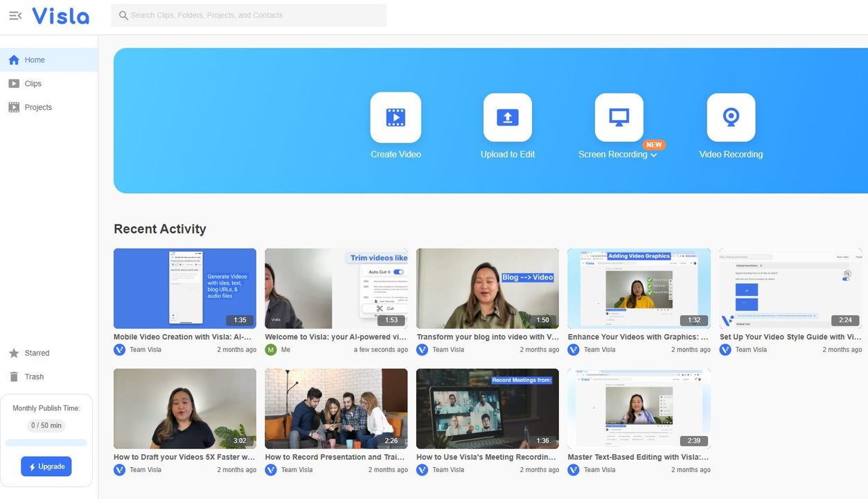The image size is (868, 499).
Task: Open 'Mobile Video Creation with Visla' title link
Action: point(183,338)
